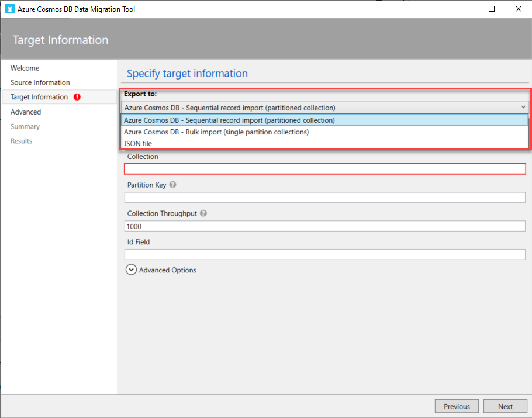This screenshot has height=418, width=532.
Task: Click the Cosmos DB app icon in title bar
Action: click(9, 9)
